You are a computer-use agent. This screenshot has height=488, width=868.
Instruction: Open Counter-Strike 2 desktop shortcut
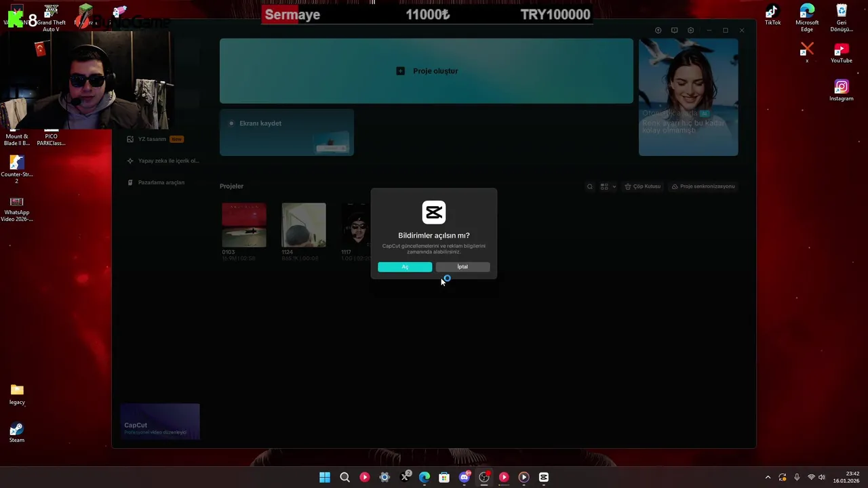pos(17,169)
